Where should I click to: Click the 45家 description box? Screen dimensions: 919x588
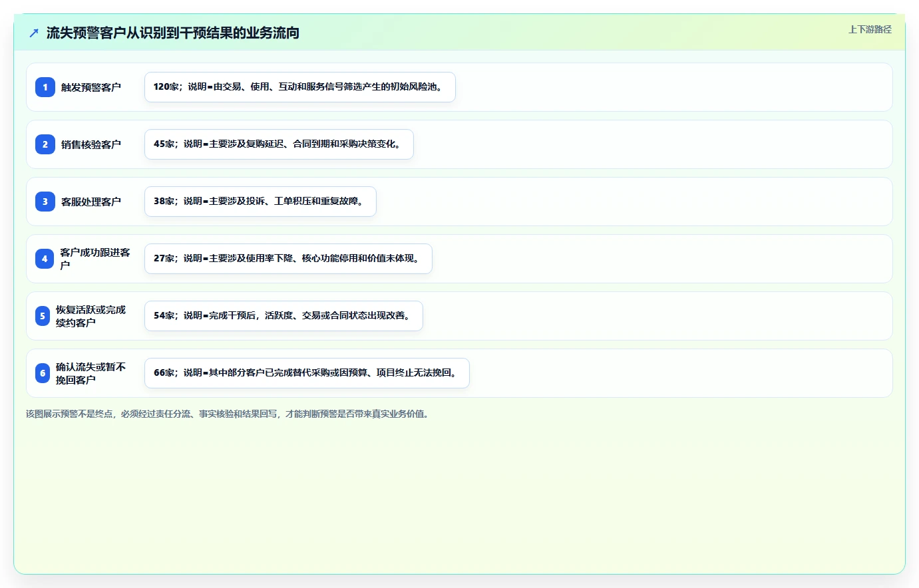coord(279,144)
